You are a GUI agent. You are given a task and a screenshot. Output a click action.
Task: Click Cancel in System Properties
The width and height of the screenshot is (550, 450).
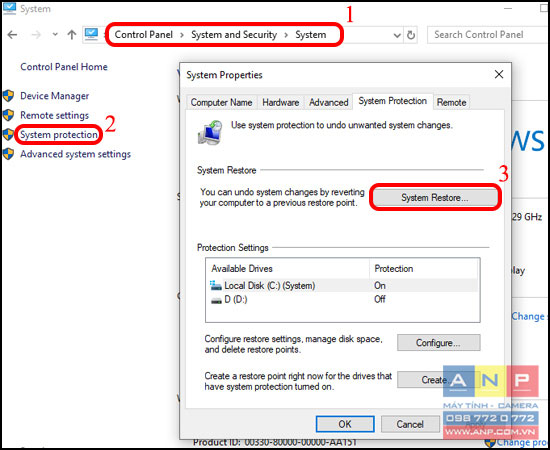[410, 424]
